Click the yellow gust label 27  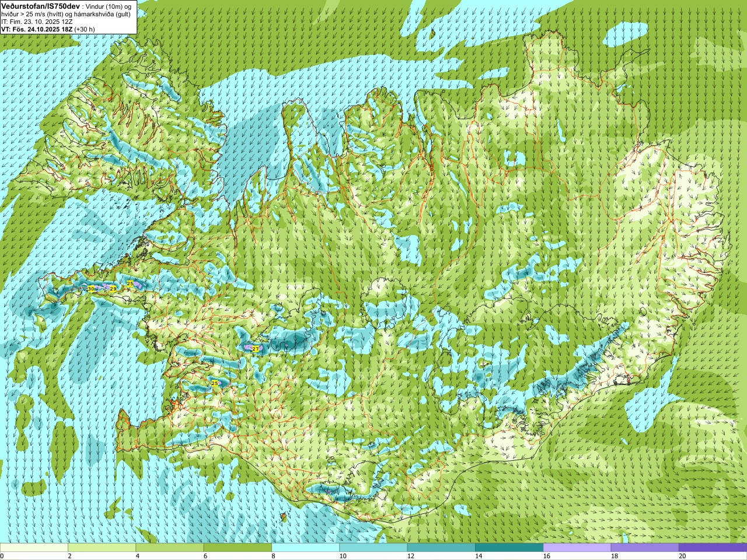[x=255, y=349]
